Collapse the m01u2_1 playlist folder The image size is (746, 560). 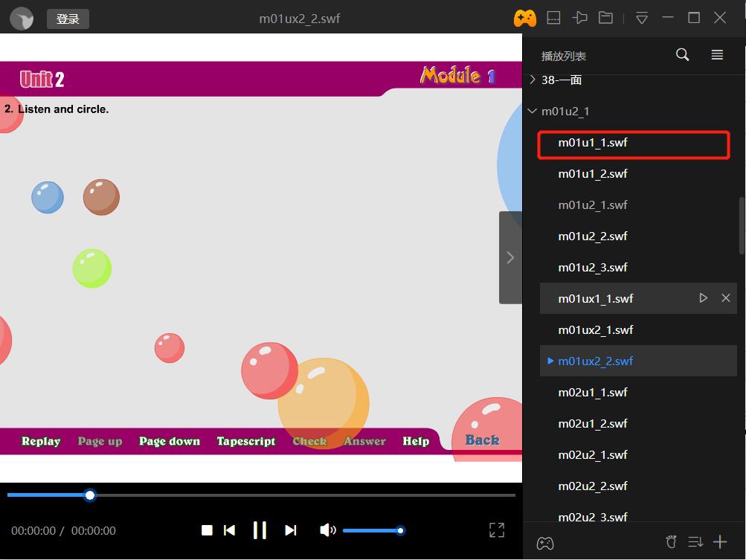click(x=532, y=112)
